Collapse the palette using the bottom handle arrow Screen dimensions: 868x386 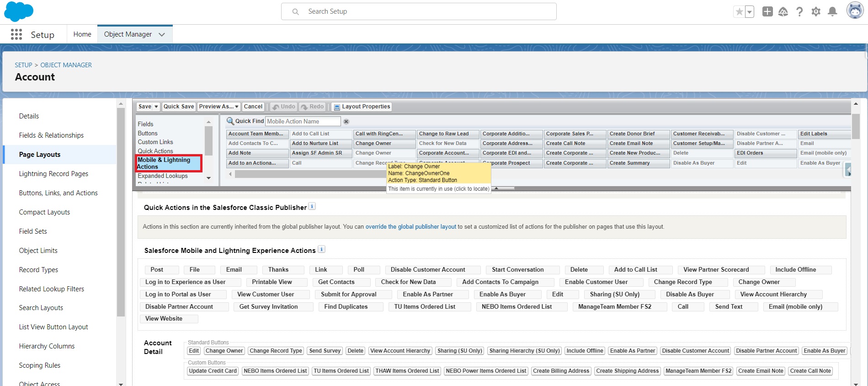496,188
